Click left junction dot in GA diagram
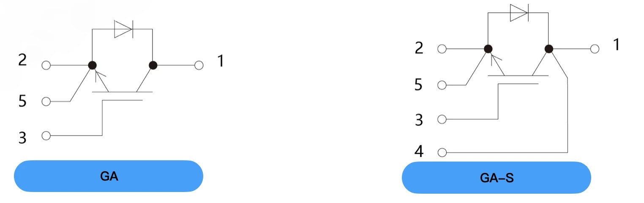This screenshot has height=203, width=644. click(92, 66)
